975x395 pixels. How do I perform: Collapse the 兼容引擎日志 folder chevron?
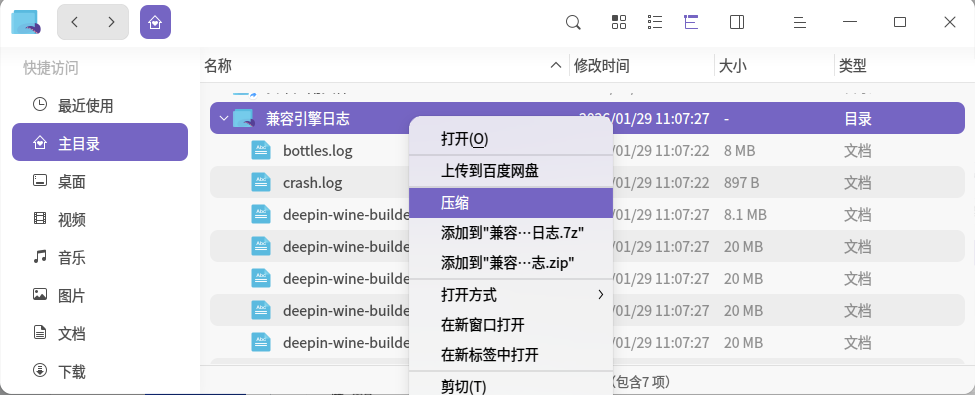click(223, 118)
